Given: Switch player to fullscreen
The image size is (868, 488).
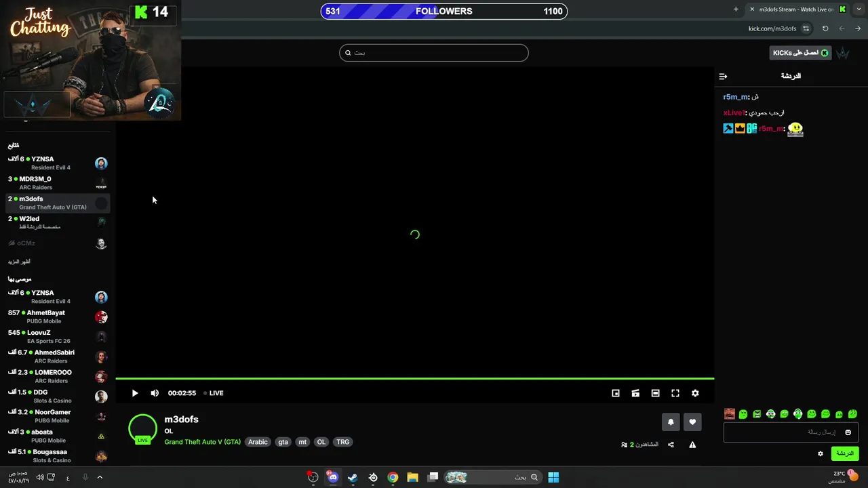Looking at the screenshot, I should [x=675, y=393].
